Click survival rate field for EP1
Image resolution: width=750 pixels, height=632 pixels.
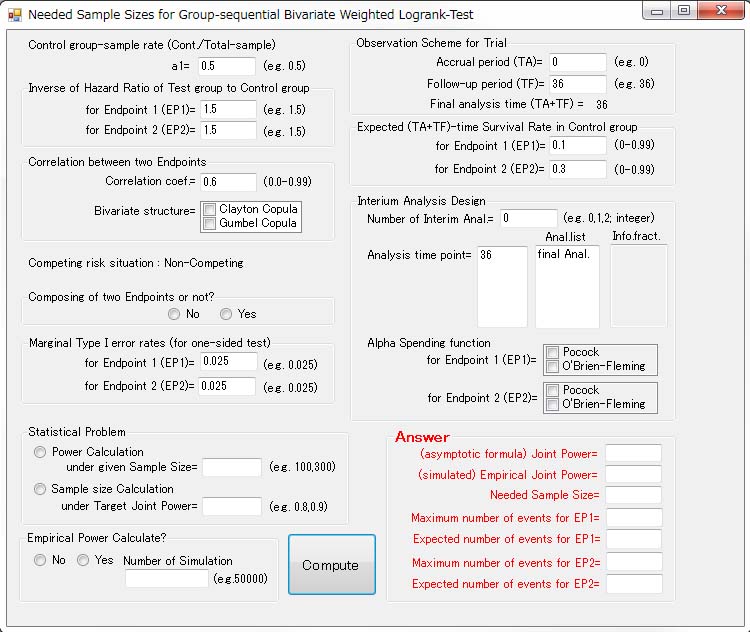pyautogui.click(x=578, y=145)
